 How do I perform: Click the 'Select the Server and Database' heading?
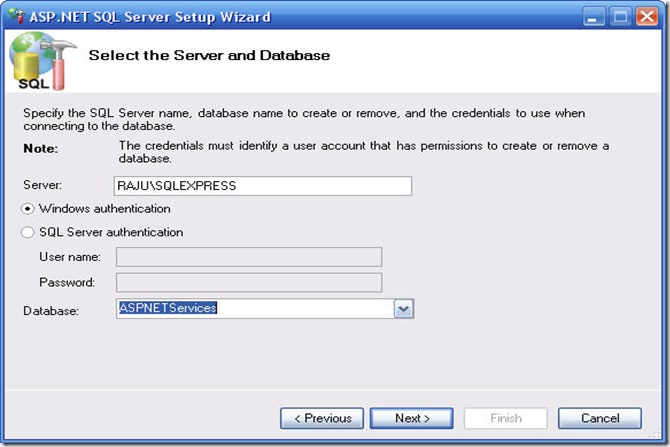click(209, 55)
